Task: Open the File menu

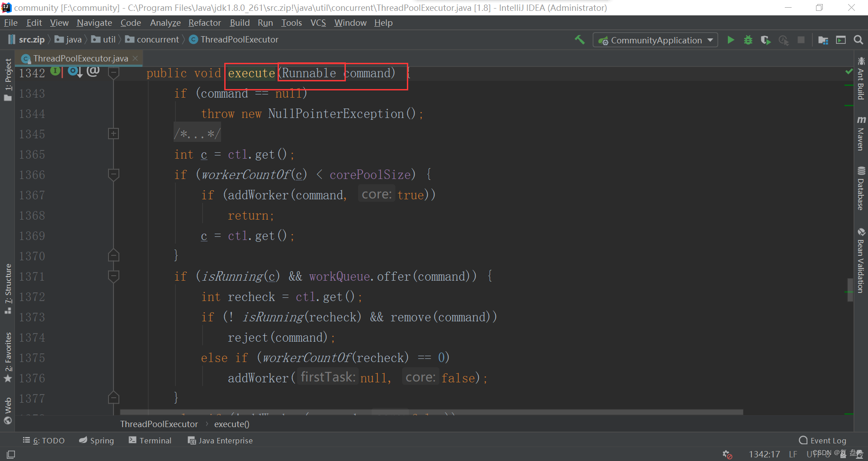Action: 10,23
